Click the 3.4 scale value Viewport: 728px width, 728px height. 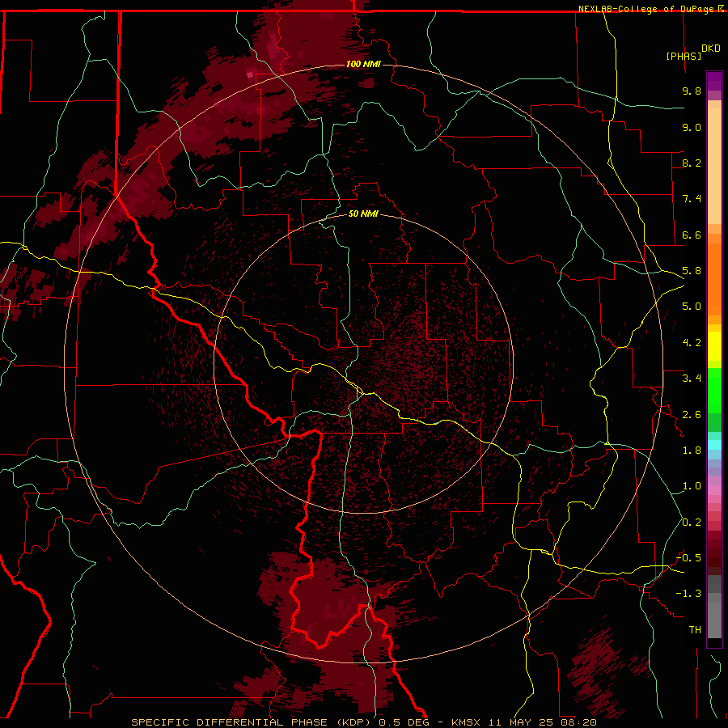click(692, 379)
